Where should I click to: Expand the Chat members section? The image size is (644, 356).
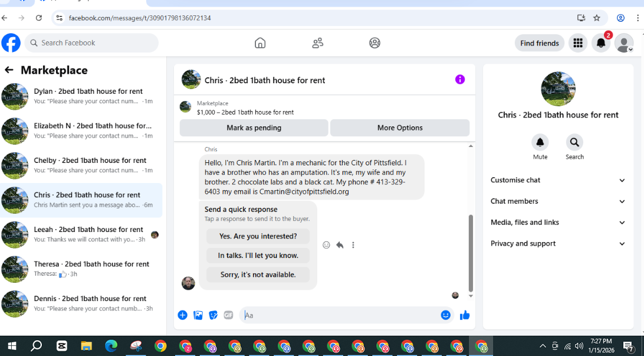(x=558, y=201)
